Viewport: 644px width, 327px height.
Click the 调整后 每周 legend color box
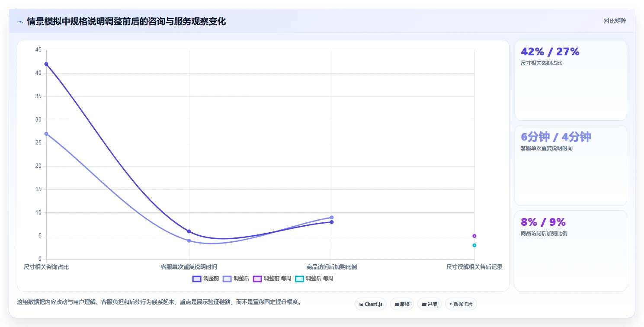click(x=299, y=279)
